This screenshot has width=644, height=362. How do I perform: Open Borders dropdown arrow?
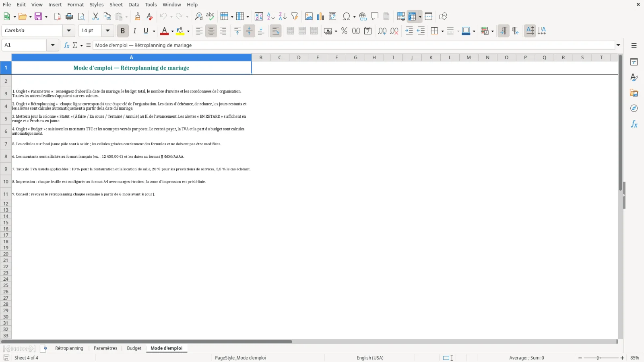(442, 31)
